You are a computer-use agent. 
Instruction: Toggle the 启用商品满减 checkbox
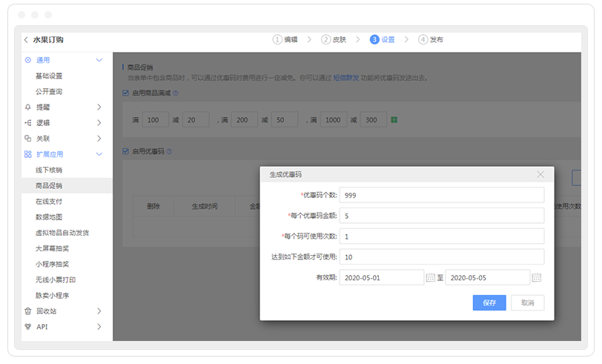pos(125,93)
